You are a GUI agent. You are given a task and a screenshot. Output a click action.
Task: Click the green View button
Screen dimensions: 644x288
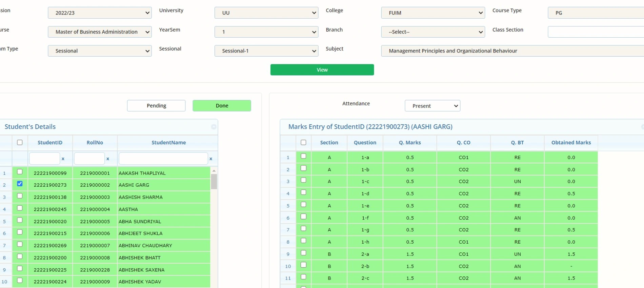[322, 70]
